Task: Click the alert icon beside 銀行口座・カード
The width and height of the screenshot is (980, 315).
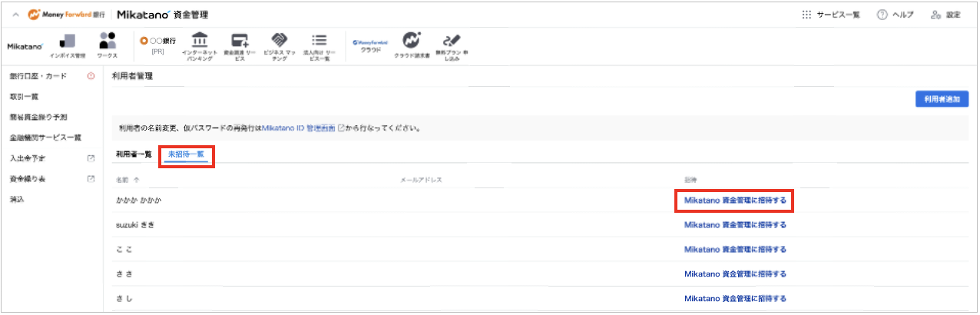Action: tap(91, 76)
